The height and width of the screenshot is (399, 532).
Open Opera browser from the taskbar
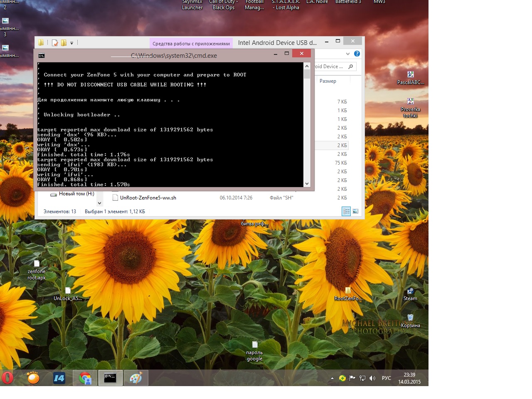point(7,378)
